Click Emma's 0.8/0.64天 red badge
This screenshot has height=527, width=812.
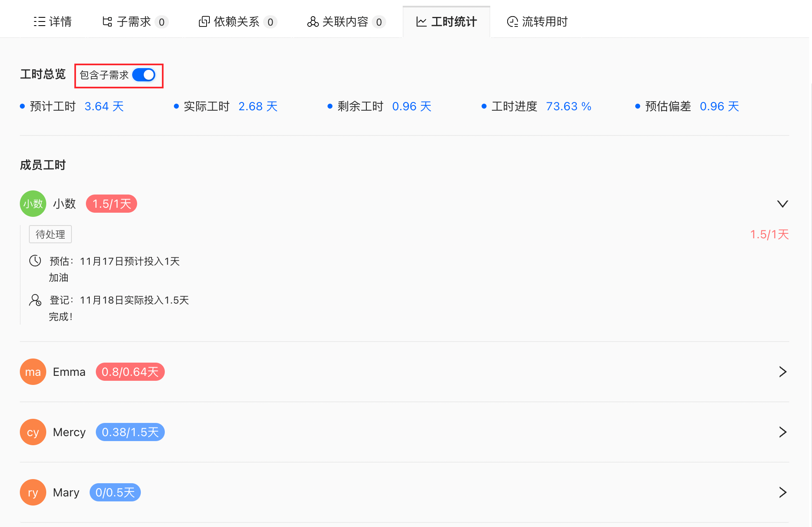point(130,372)
